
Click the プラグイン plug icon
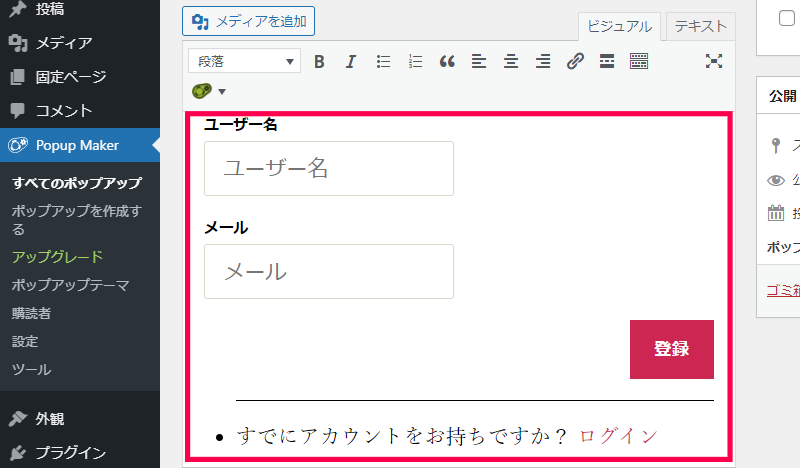tap(18, 453)
